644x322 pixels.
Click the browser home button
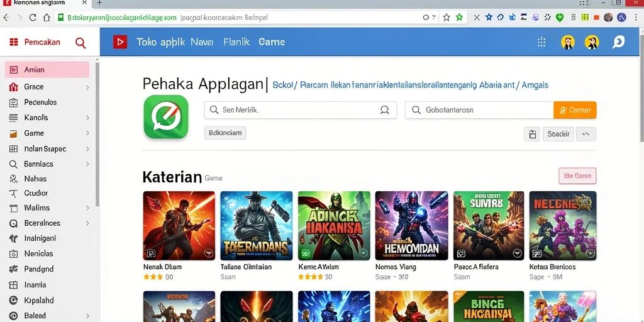click(x=47, y=18)
